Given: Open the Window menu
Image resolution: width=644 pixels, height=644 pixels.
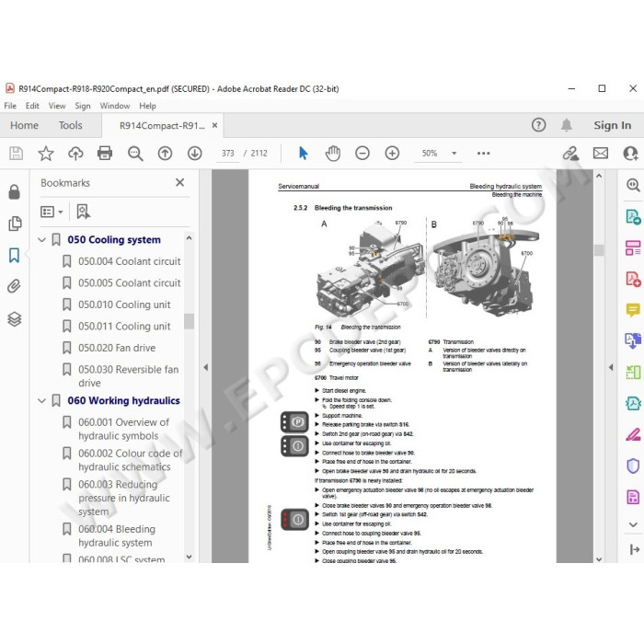Looking at the screenshot, I should [115, 106].
